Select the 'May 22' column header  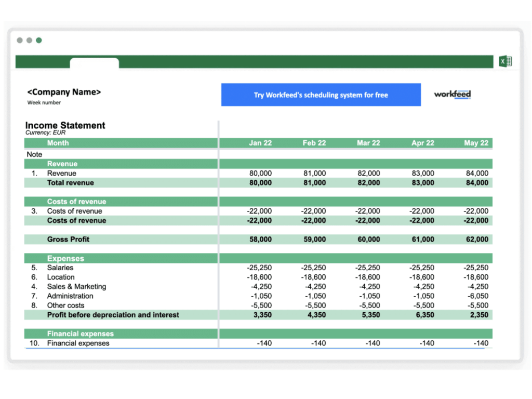tap(476, 143)
